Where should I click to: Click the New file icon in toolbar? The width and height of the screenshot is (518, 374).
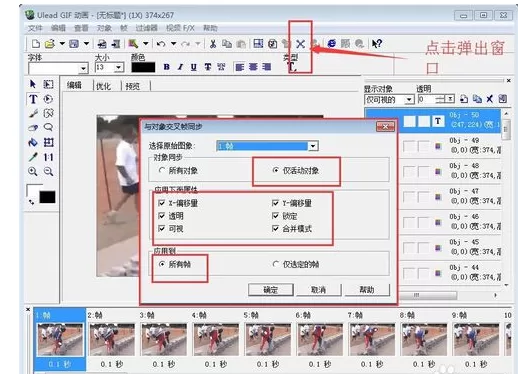pyautogui.click(x=36, y=44)
